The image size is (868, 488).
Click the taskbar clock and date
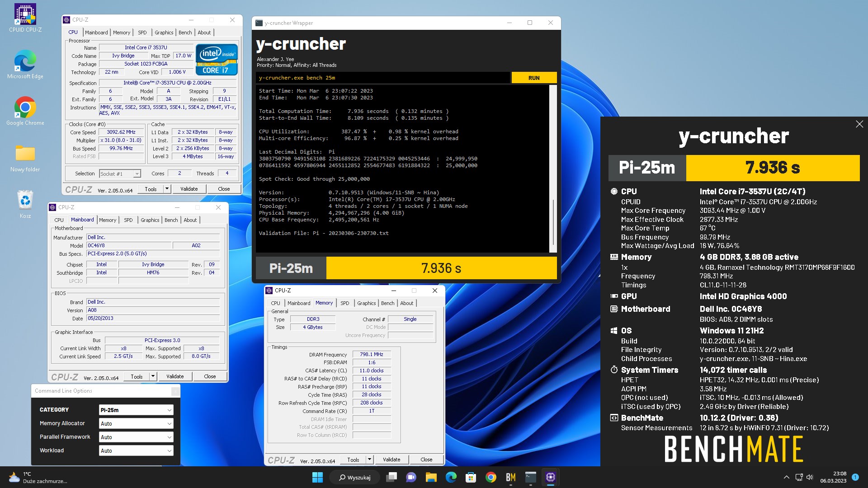pyautogui.click(x=833, y=477)
